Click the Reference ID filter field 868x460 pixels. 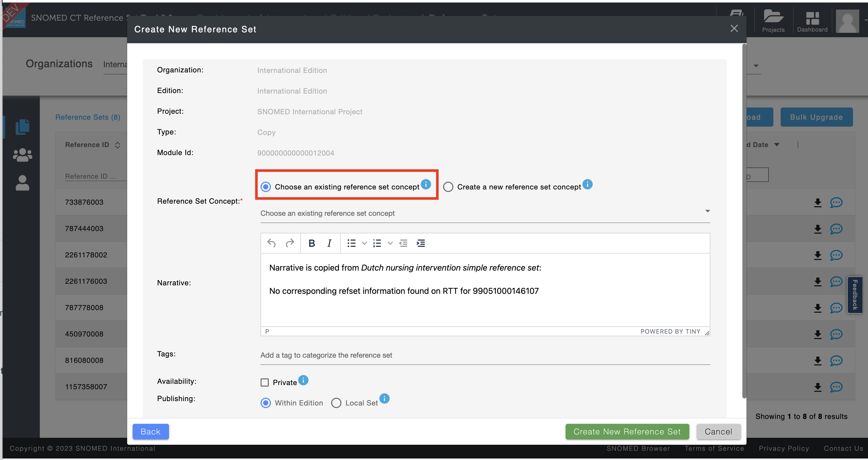point(96,176)
